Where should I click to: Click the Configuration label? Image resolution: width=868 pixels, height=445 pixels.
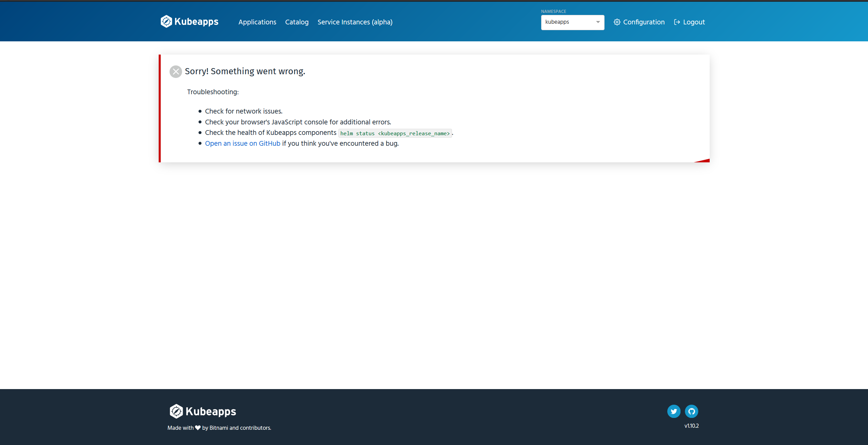pos(643,22)
